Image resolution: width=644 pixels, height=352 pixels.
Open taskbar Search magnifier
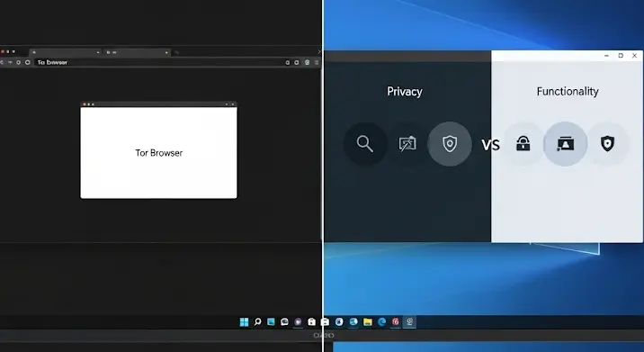coord(257,322)
